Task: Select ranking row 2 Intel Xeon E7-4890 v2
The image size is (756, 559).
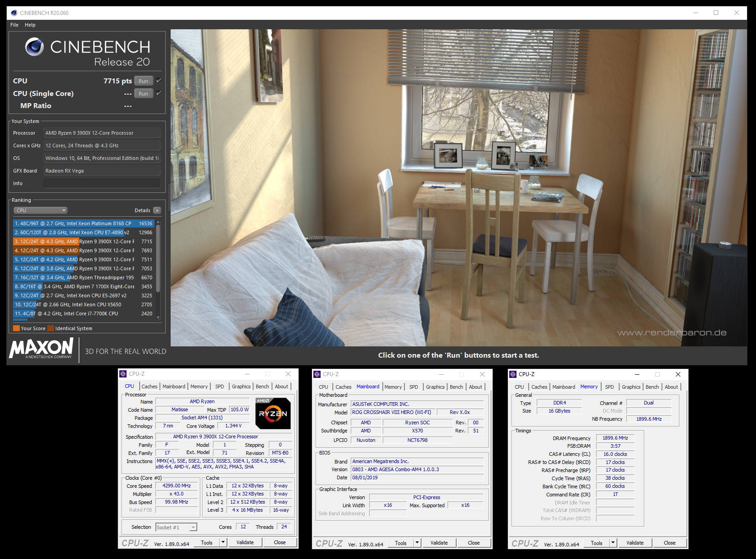Action: 84,232
